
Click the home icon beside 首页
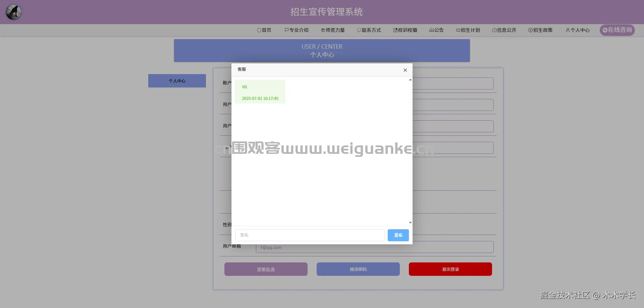point(259,30)
